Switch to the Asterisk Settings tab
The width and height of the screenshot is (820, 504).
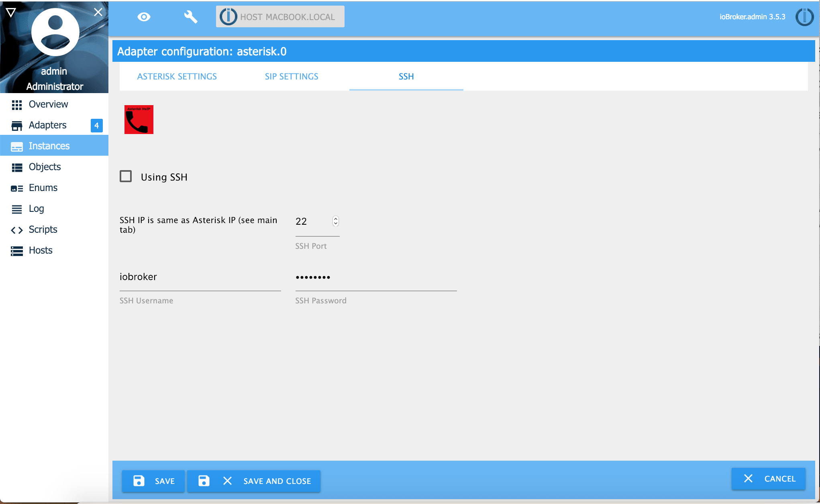[x=177, y=76]
